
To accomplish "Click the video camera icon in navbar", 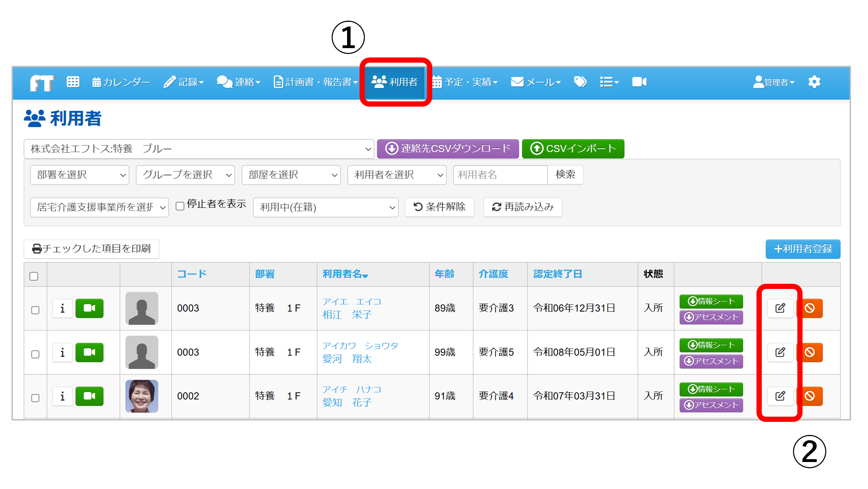I will tap(639, 82).
